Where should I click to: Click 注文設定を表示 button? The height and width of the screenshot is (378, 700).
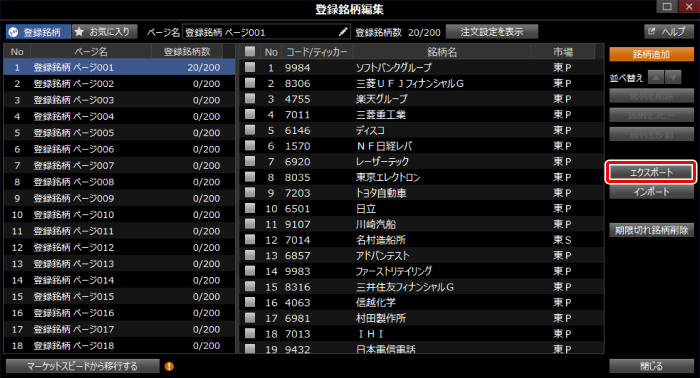(492, 32)
